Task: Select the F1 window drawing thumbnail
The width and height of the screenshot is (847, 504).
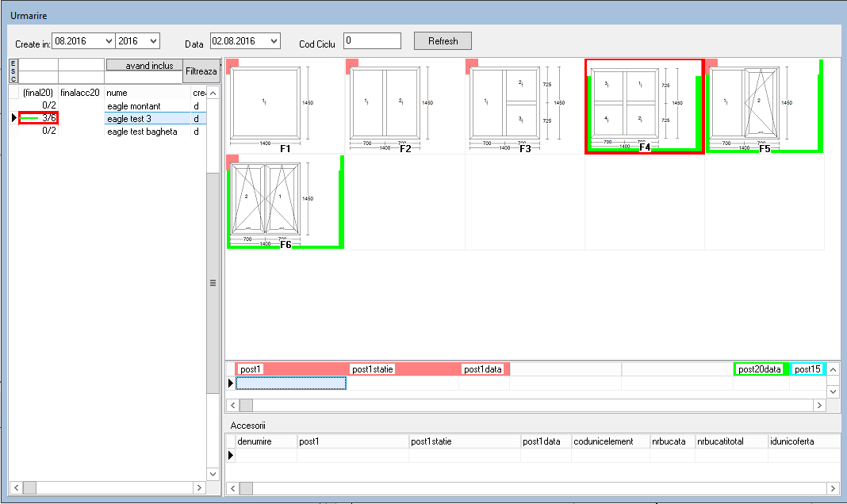Action: point(286,105)
